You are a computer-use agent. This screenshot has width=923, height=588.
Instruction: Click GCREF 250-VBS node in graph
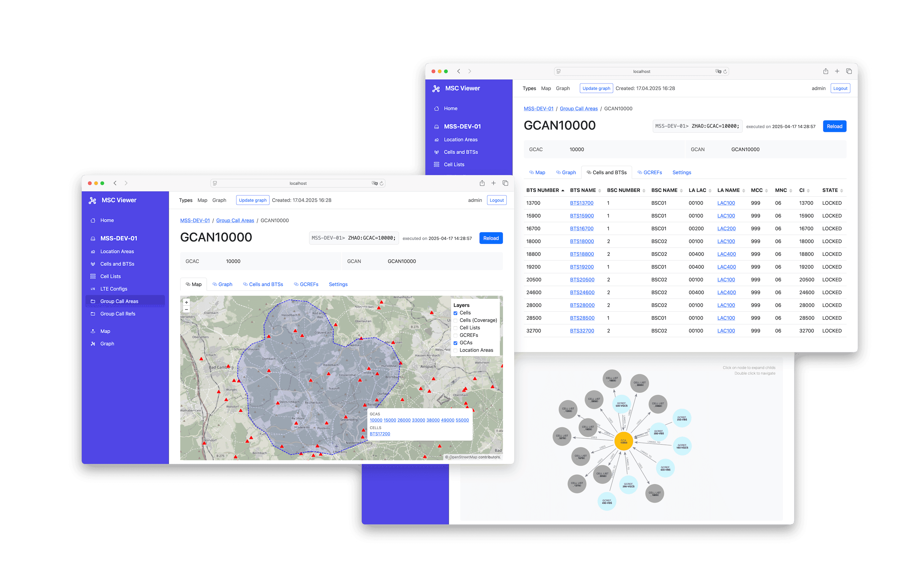[x=682, y=418]
